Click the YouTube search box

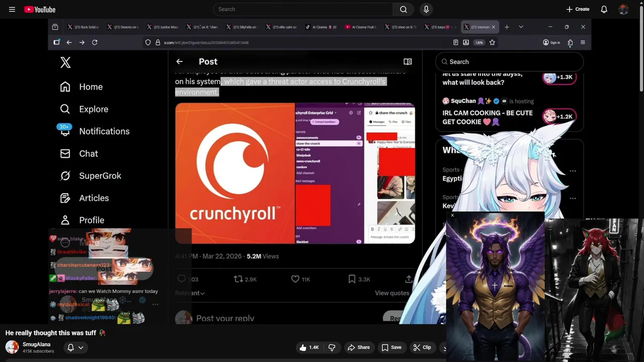[x=303, y=9]
